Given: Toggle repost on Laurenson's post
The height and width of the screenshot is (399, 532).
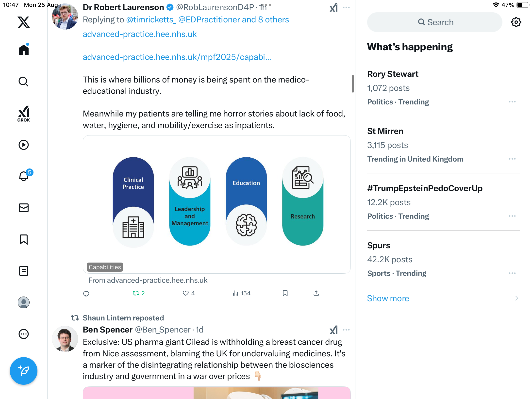Looking at the screenshot, I should click(136, 293).
